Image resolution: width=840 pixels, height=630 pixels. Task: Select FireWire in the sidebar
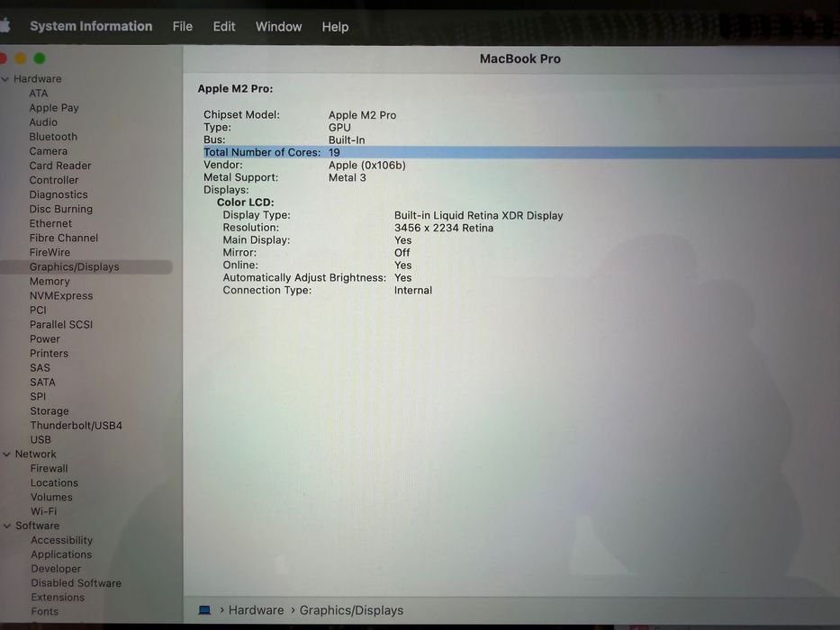(50, 252)
